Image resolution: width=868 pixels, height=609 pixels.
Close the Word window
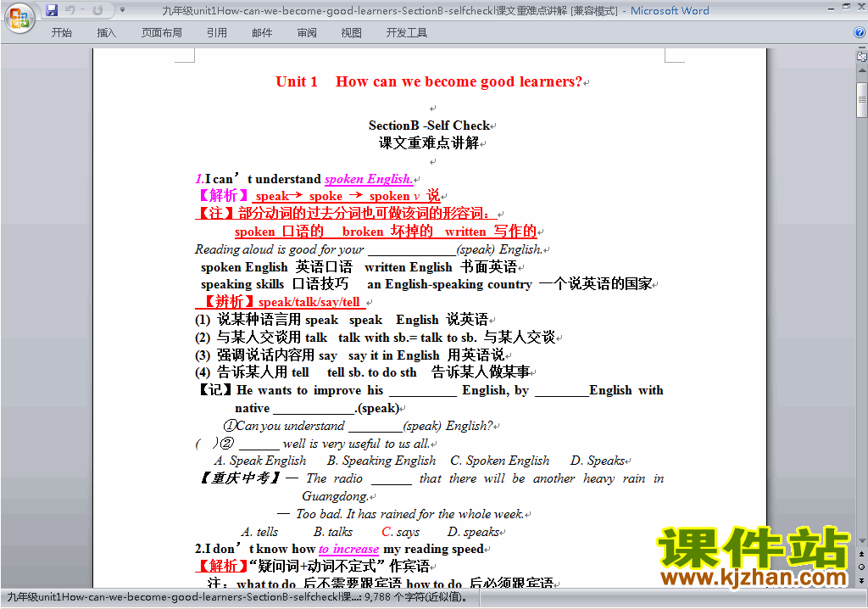861,7
